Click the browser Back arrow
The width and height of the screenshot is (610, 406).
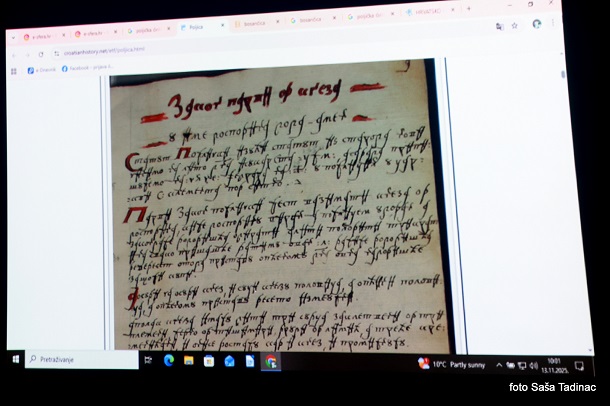point(13,53)
